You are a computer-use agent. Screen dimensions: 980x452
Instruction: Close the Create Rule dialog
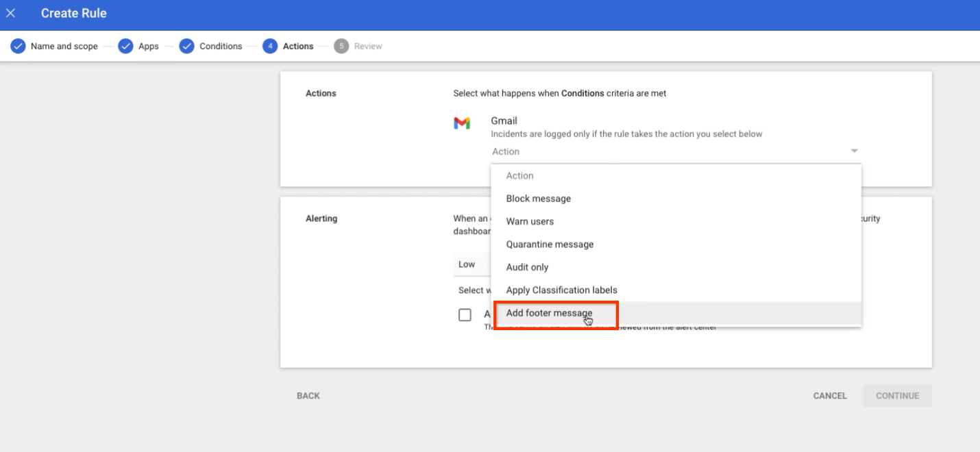[x=11, y=14]
